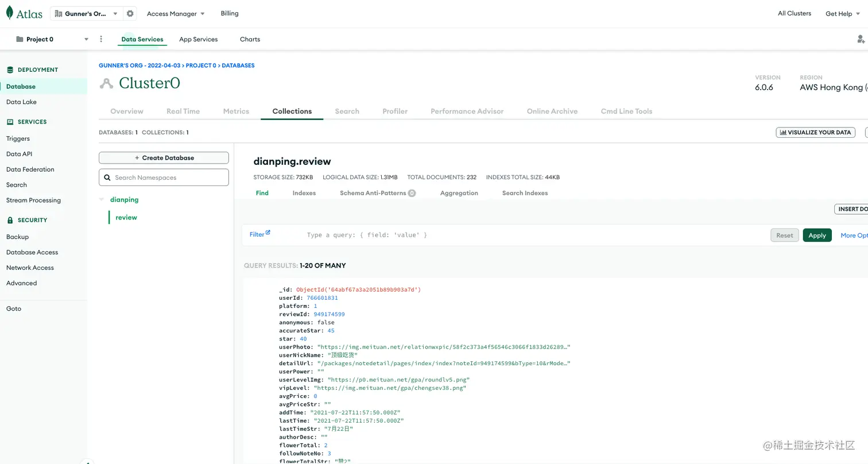The height and width of the screenshot is (464, 868).
Task: Click the Atlas leaf logo
Action: point(9,13)
